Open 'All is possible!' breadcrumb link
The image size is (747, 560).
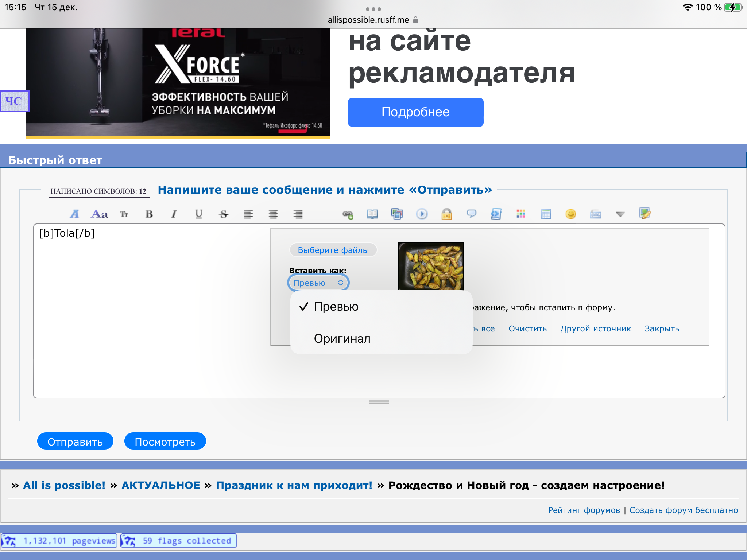click(64, 485)
